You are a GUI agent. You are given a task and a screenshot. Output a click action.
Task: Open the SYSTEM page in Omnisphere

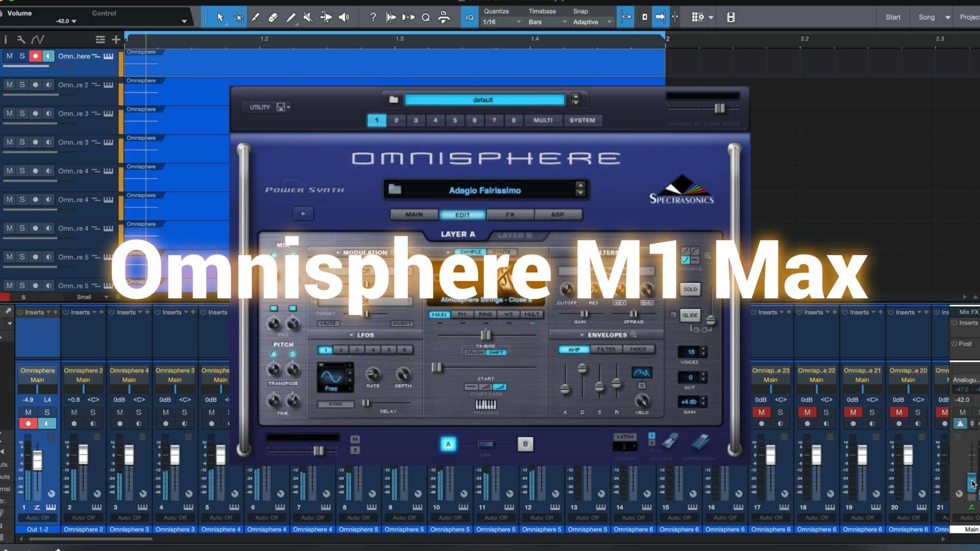pos(582,120)
